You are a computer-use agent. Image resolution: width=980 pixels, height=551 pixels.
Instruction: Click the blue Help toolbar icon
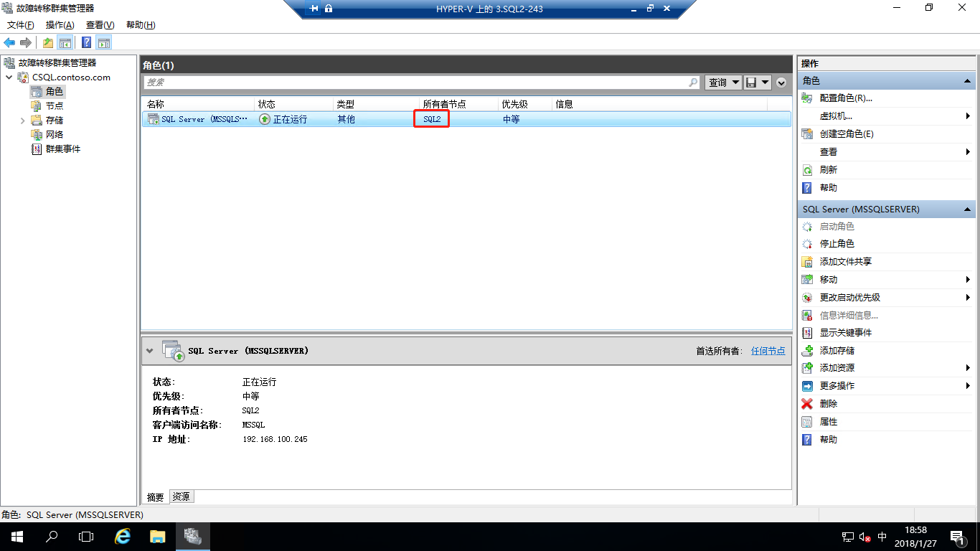click(87, 42)
